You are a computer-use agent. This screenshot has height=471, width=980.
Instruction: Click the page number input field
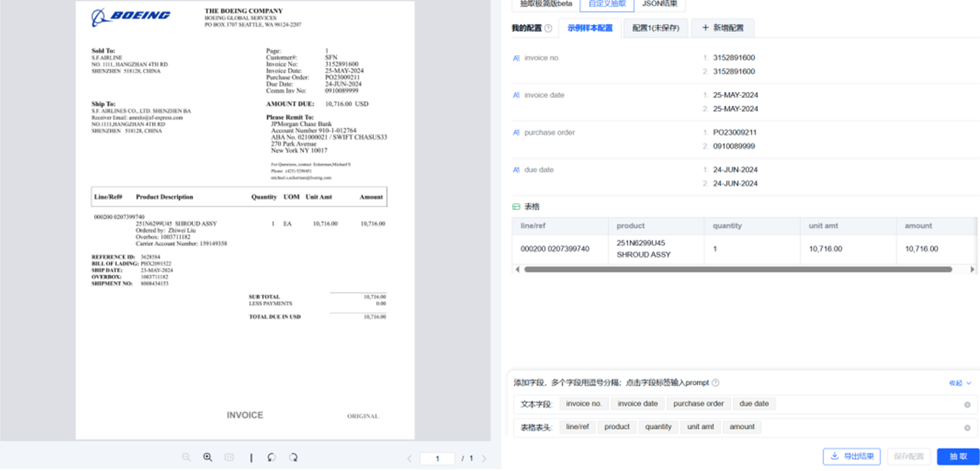tap(438, 458)
